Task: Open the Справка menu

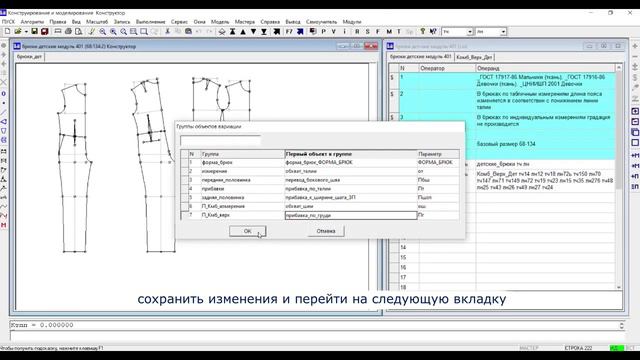Action: [x=270, y=22]
